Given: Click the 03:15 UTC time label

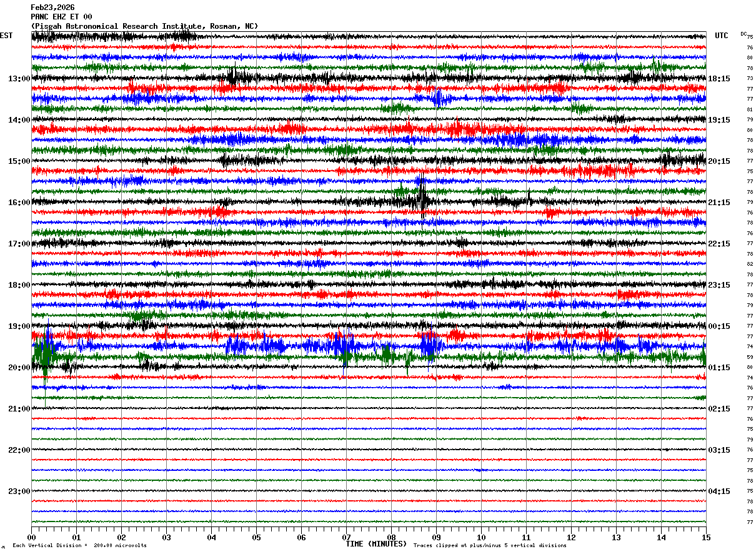Looking at the screenshot, I should (719, 450).
